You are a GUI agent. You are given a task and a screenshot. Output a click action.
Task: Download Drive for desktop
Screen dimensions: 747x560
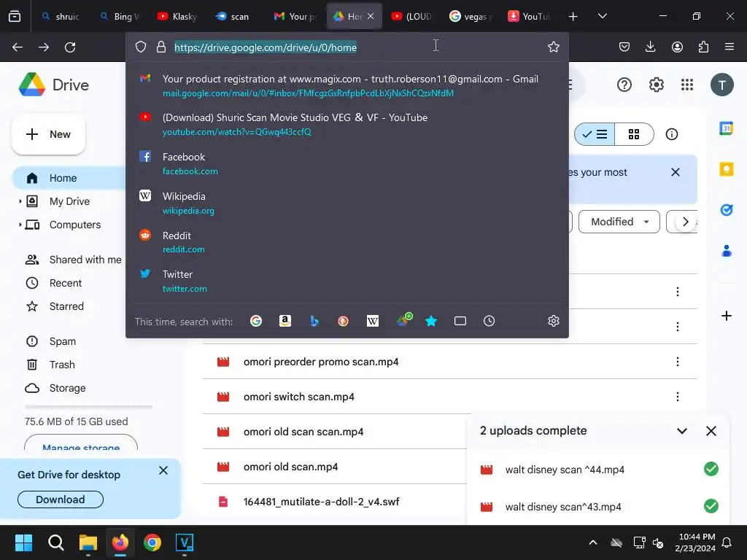(60, 499)
